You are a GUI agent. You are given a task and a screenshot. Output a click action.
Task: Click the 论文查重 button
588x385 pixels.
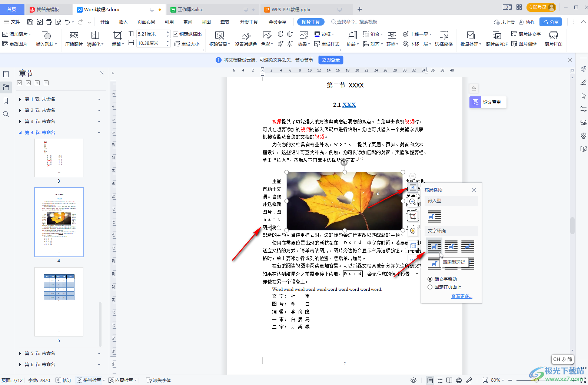[x=488, y=102]
